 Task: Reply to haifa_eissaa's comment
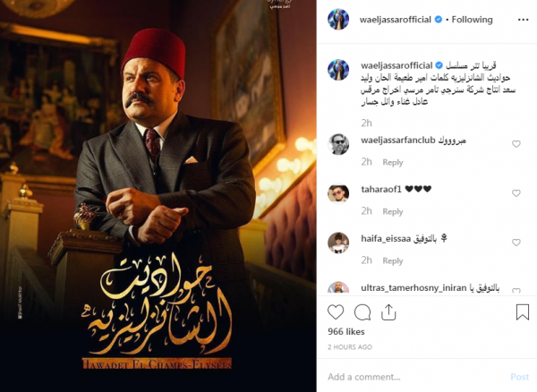click(393, 260)
